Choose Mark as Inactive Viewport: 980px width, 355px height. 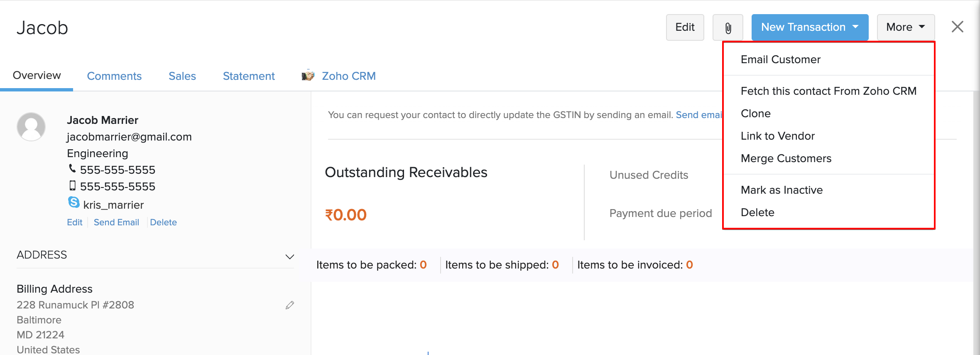tap(782, 190)
